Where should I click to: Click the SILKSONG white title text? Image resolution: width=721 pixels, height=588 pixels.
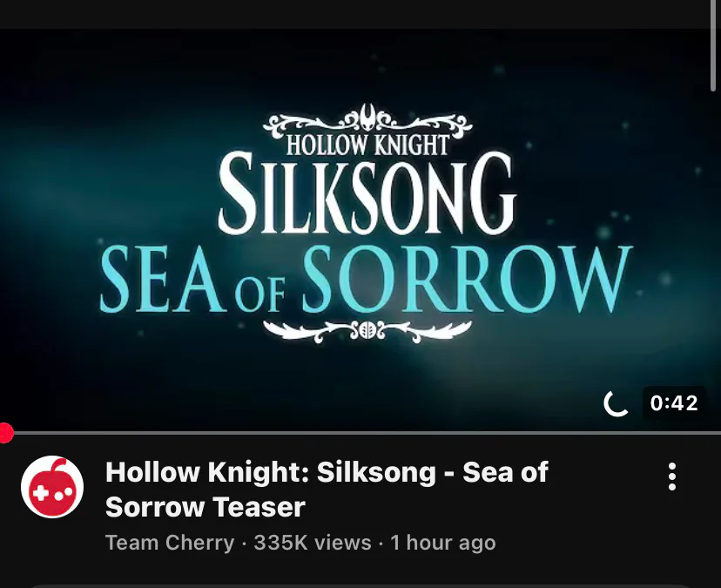point(367,193)
